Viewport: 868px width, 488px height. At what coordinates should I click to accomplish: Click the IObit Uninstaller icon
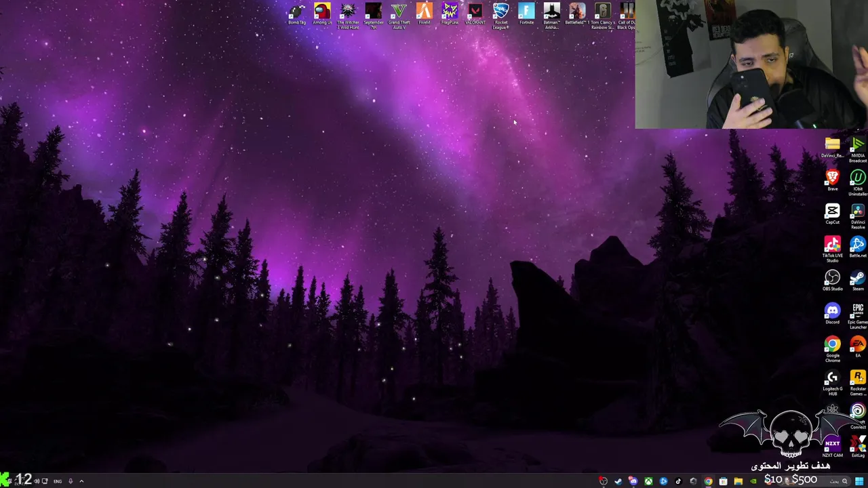click(858, 183)
